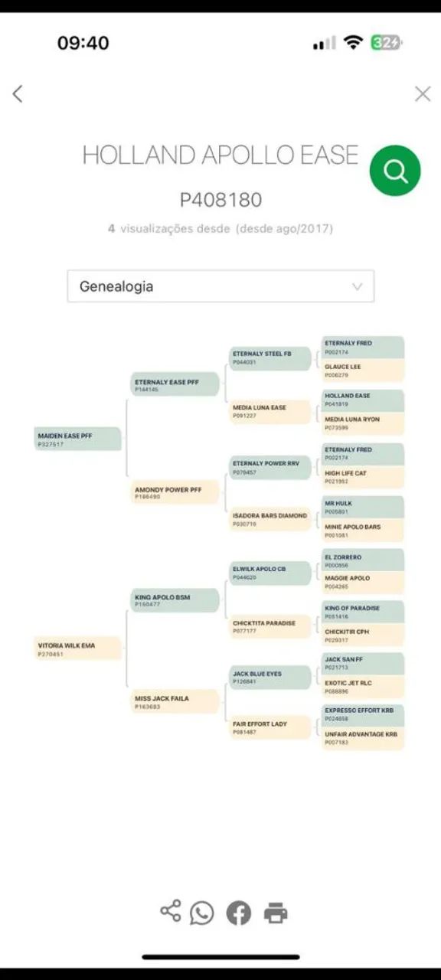Select VITORIA WILK EMA dam node
This screenshot has height=980, width=441.
tap(77, 648)
